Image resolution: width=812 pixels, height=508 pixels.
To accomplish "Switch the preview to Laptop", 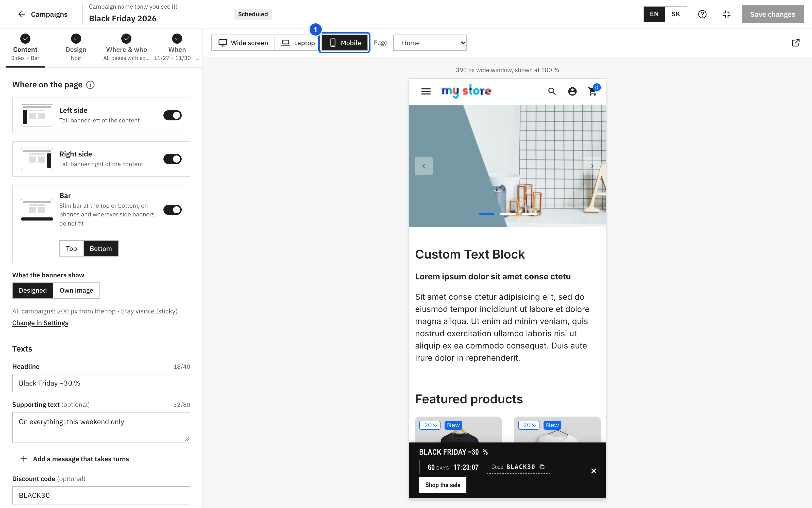I will (298, 43).
